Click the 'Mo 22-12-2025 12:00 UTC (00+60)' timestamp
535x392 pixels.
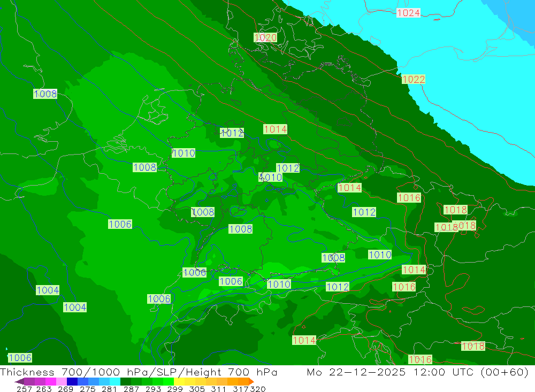pyautogui.click(x=418, y=372)
